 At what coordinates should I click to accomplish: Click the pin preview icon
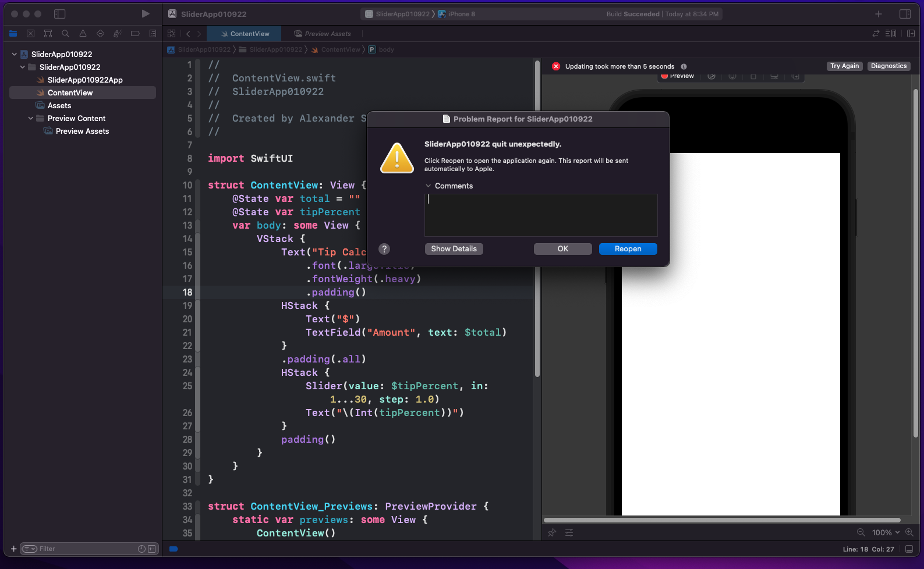point(552,532)
